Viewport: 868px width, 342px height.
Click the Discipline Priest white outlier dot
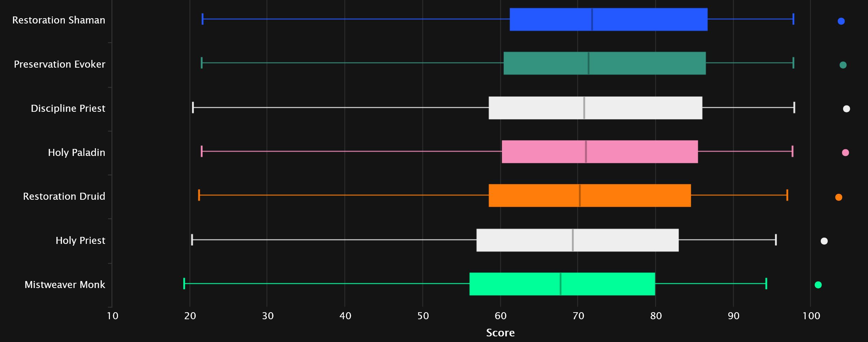(x=846, y=109)
